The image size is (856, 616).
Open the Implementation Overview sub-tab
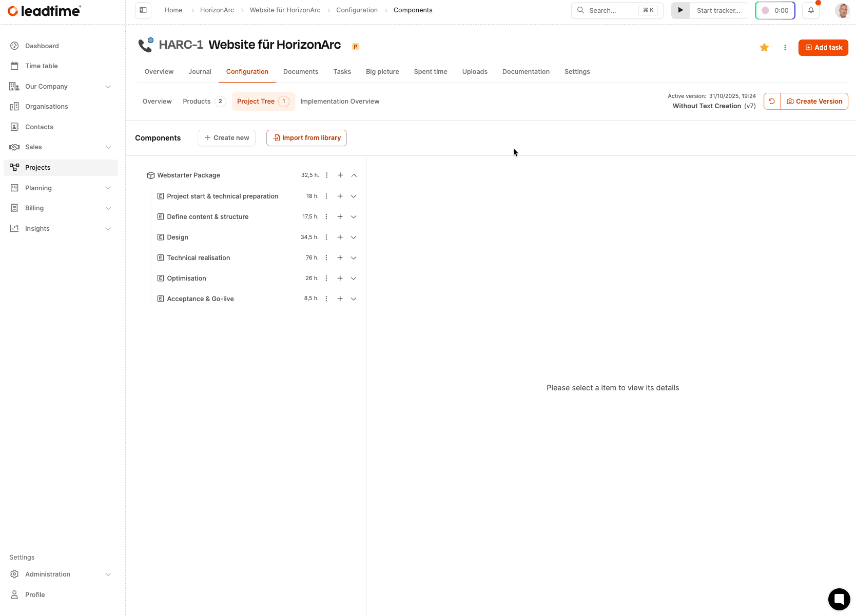point(340,102)
